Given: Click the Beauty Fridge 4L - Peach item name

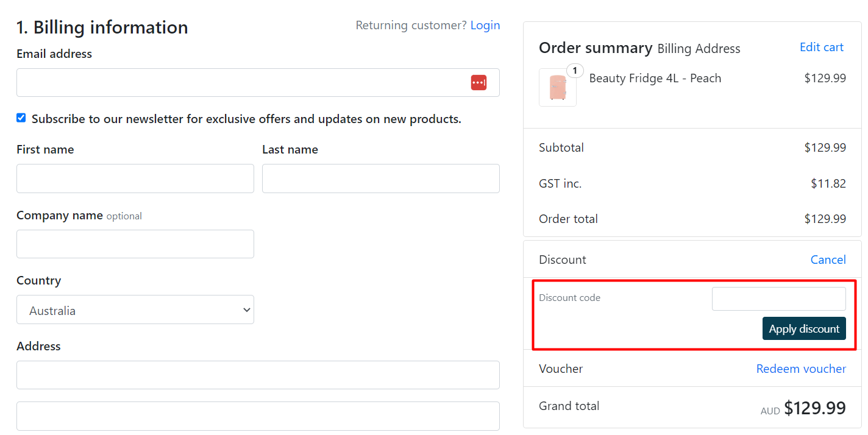Looking at the screenshot, I should pos(655,78).
